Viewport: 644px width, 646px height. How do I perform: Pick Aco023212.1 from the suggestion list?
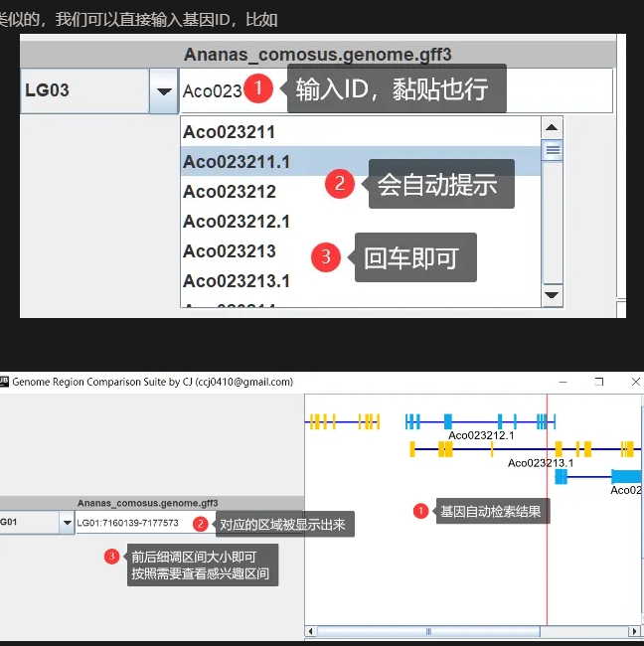point(361,222)
